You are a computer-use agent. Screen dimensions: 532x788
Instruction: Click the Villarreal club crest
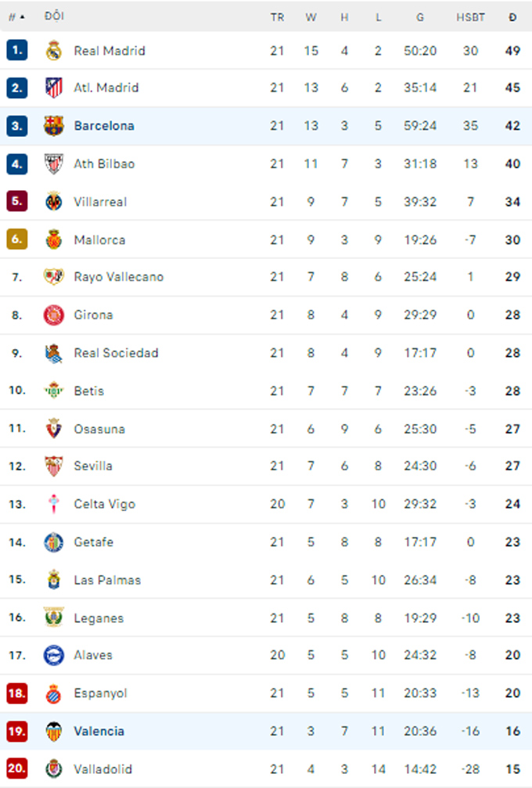pos(54,202)
